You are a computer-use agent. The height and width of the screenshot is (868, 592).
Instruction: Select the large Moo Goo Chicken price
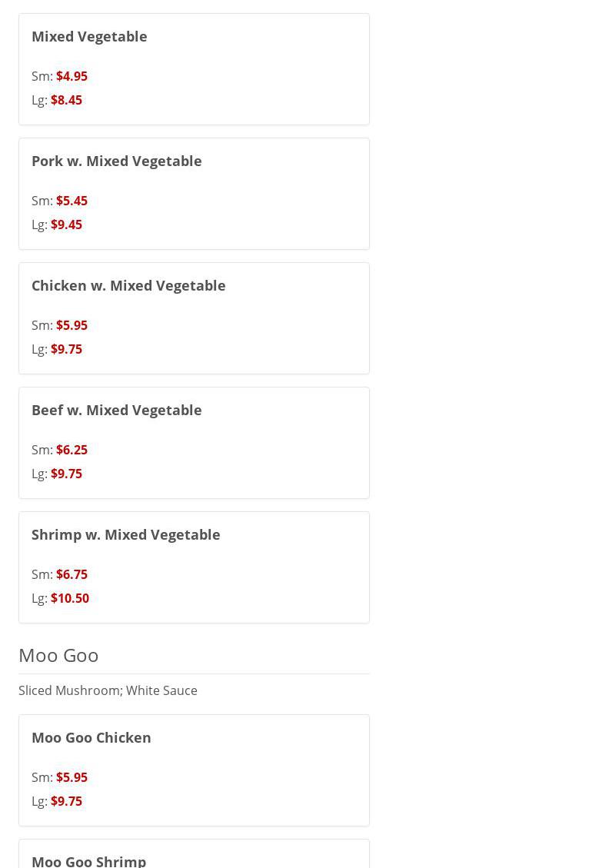(x=66, y=801)
